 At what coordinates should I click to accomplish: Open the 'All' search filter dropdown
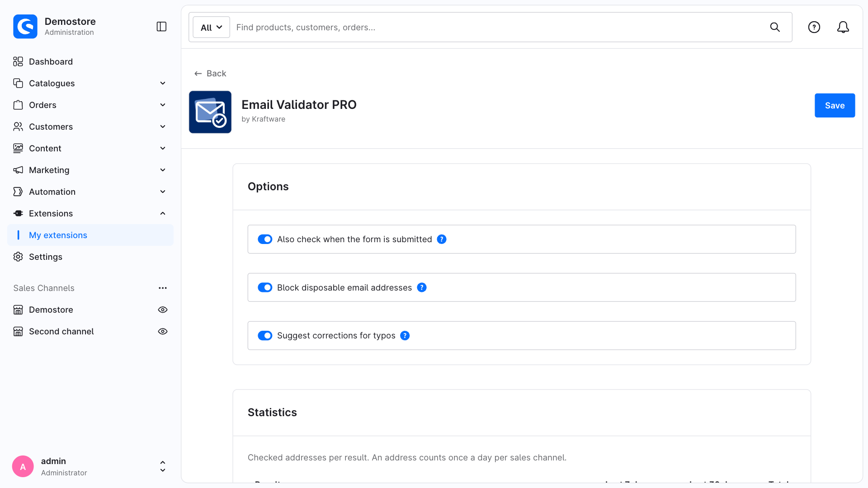(211, 27)
